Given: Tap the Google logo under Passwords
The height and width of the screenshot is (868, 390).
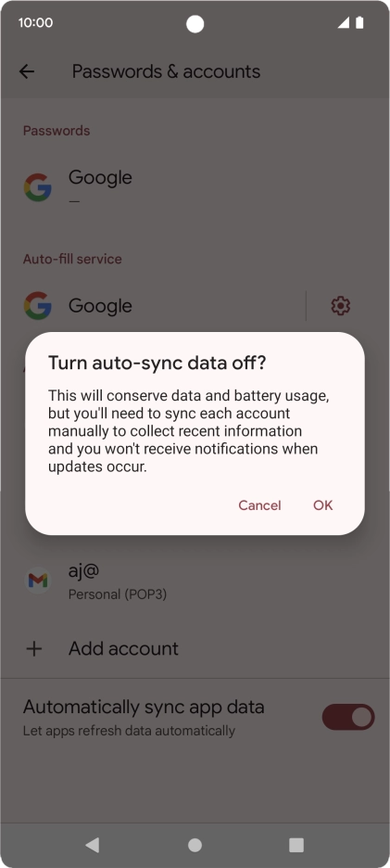Looking at the screenshot, I should tap(38, 187).
